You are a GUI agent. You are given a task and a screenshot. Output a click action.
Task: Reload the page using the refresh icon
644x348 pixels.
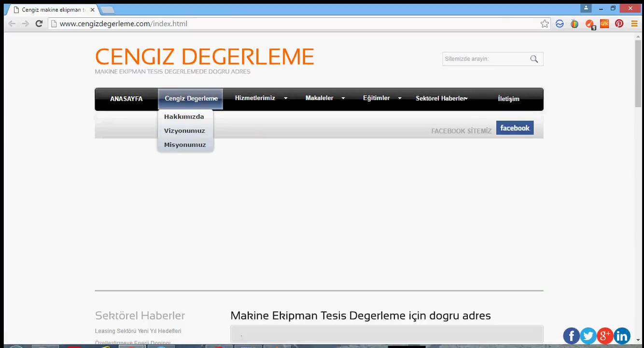point(39,24)
